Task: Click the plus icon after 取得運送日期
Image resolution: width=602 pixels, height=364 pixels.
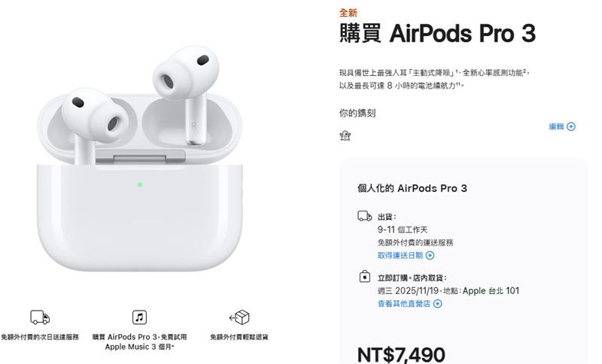Action: pyautogui.click(x=430, y=256)
